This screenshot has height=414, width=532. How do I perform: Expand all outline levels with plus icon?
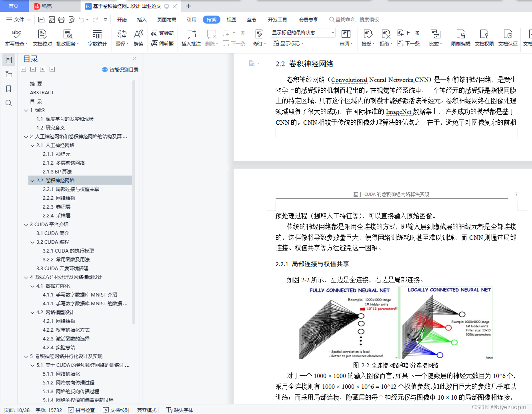tap(42, 70)
